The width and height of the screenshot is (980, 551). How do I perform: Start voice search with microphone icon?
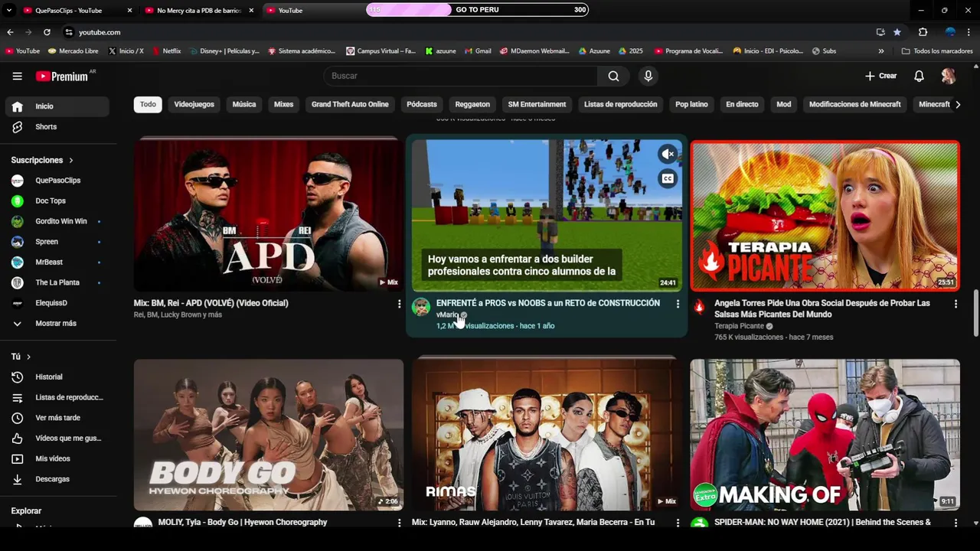coord(648,76)
